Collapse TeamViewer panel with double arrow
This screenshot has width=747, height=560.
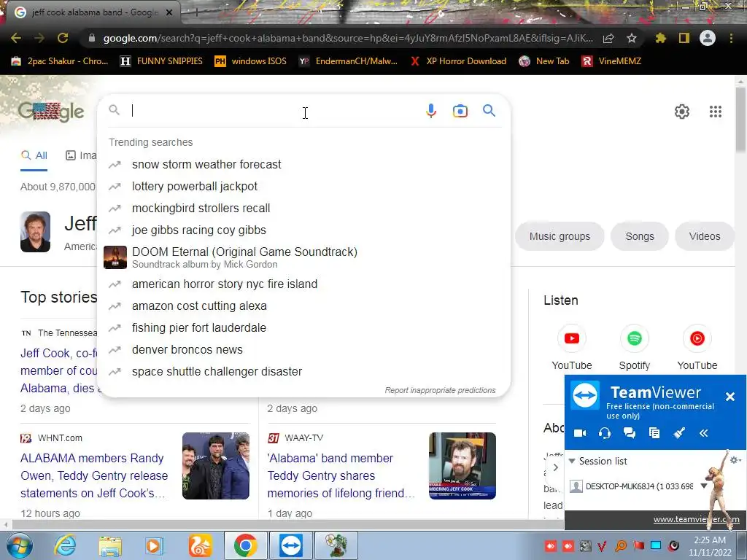click(704, 433)
